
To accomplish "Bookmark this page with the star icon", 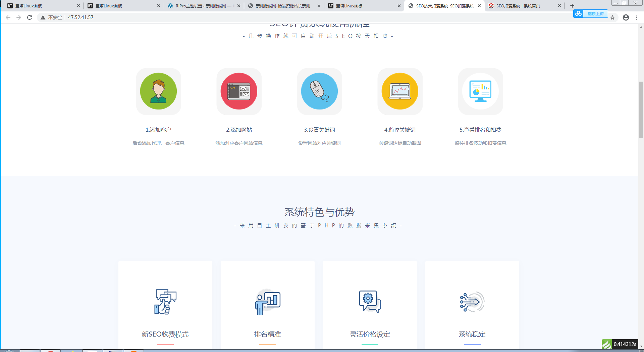I will [612, 17].
